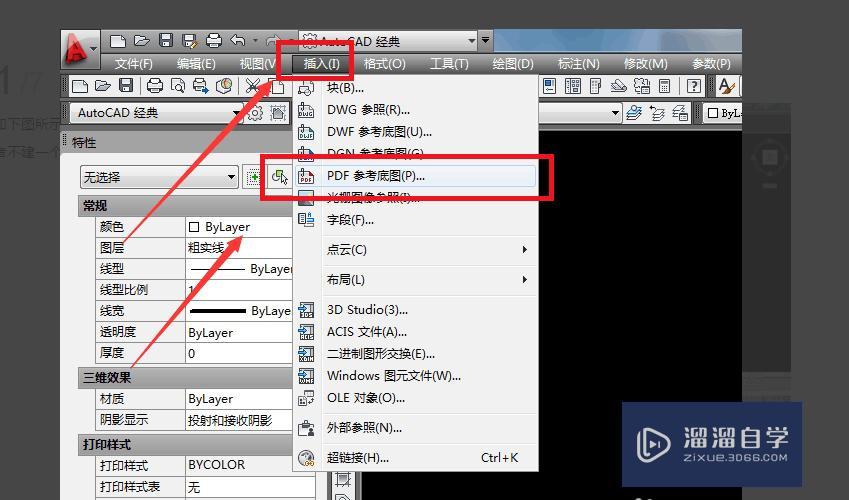Open AutoCAD 经典 workspace dropdown below Standard toolbar
The width and height of the screenshot is (849, 500).
point(157,113)
